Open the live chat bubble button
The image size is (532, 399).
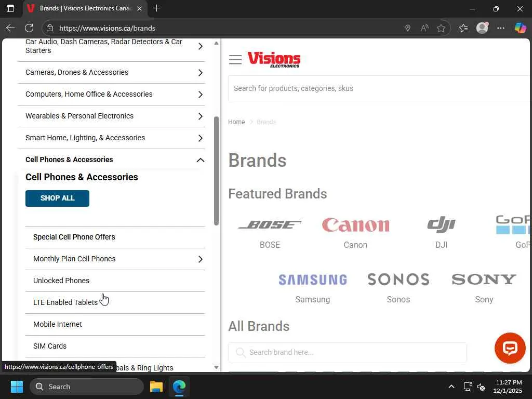pos(510,348)
